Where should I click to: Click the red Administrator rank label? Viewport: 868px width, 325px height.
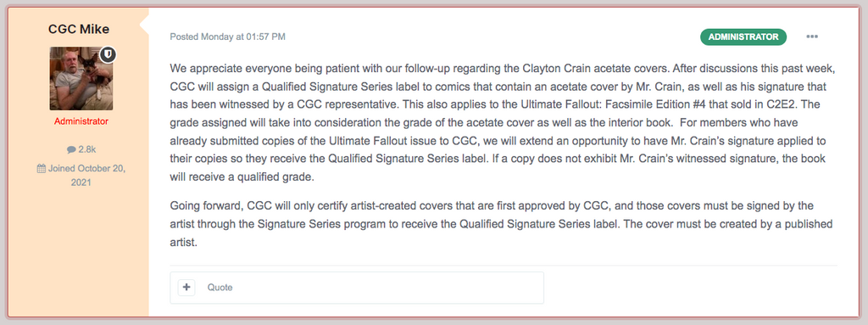click(x=81, y=120)
